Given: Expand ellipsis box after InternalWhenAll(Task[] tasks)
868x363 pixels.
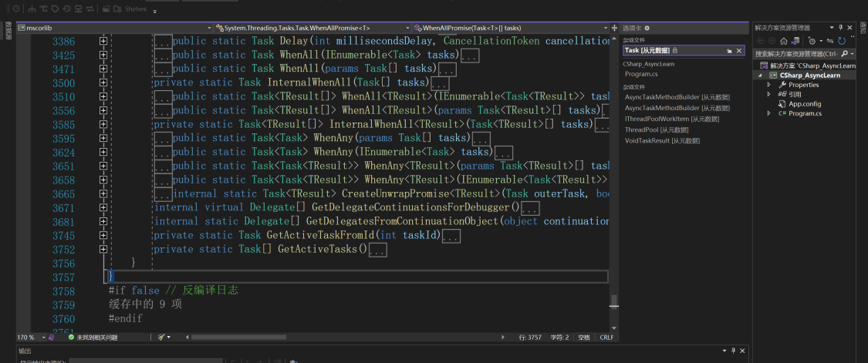Looking at the screenshot, I should pyautogui.click(x=440, y=83).
